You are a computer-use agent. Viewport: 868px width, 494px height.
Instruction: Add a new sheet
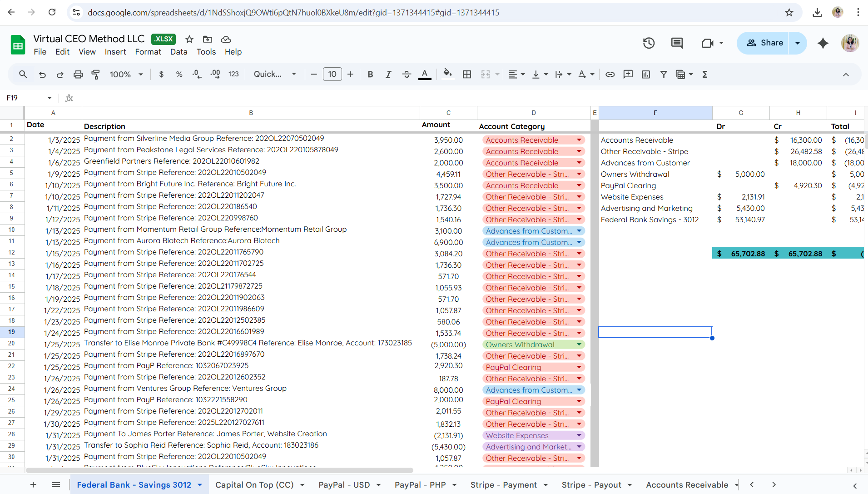coord(33,485)
